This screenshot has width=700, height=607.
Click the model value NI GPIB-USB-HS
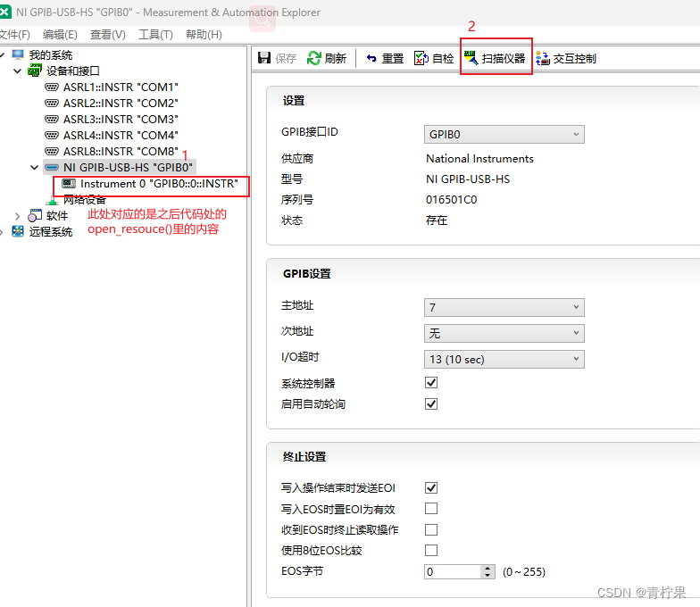click(x=468, y=179)
